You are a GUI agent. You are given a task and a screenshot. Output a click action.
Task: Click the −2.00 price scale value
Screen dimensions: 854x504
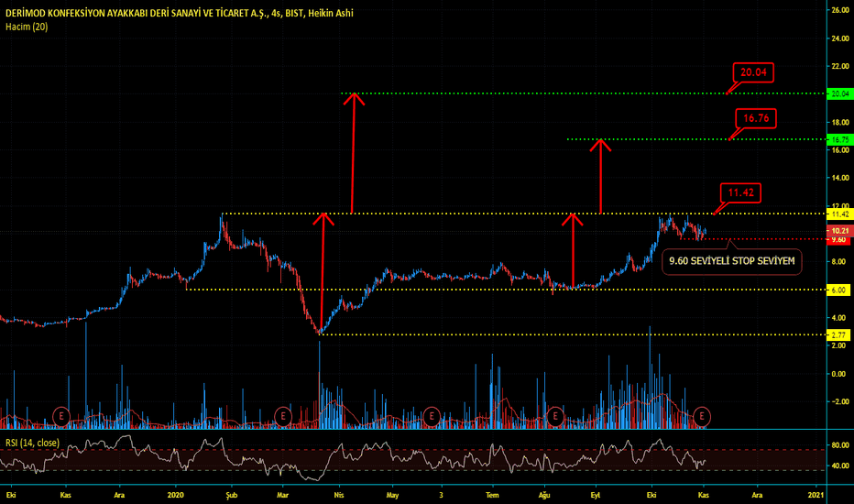point(838,401)
